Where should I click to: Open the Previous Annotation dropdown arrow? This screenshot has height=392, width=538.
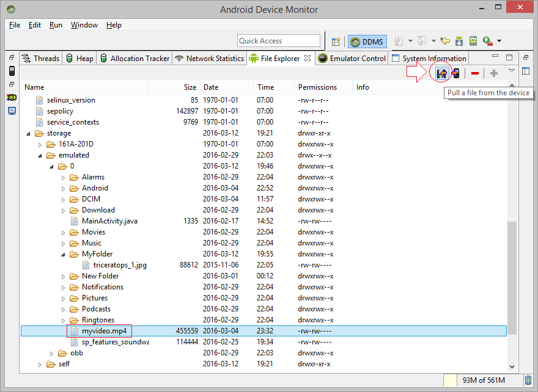click(x=433, y=41)
